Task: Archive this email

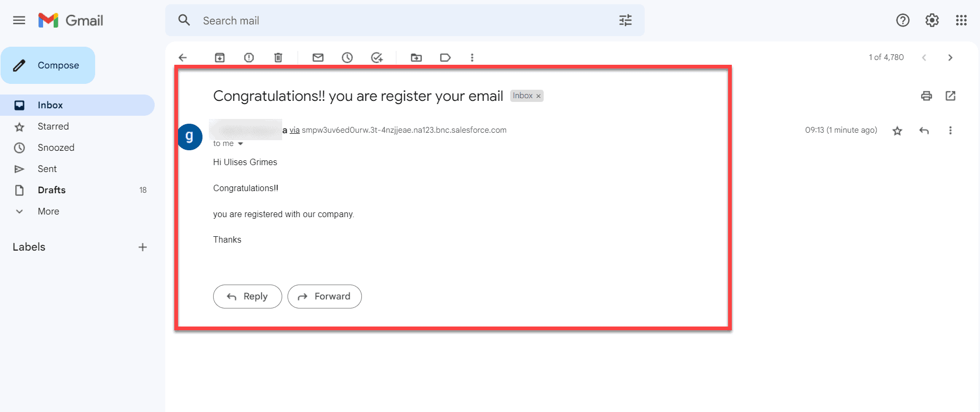Action: [219, 57]
